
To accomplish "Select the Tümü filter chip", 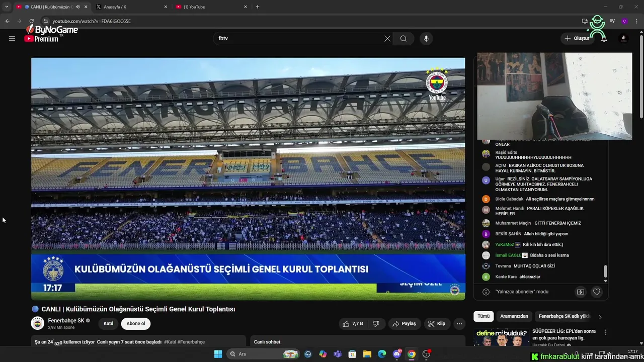I will click(x=484, y=316).
